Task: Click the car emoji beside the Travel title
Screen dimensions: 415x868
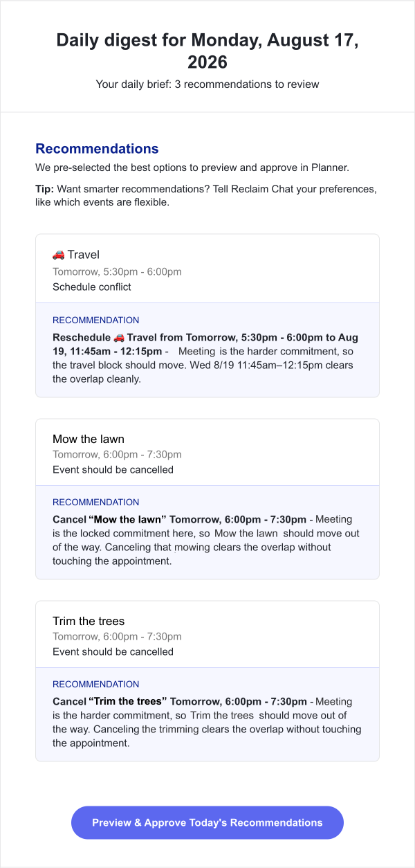Action: pyautogui.click(x=58, y=255)
